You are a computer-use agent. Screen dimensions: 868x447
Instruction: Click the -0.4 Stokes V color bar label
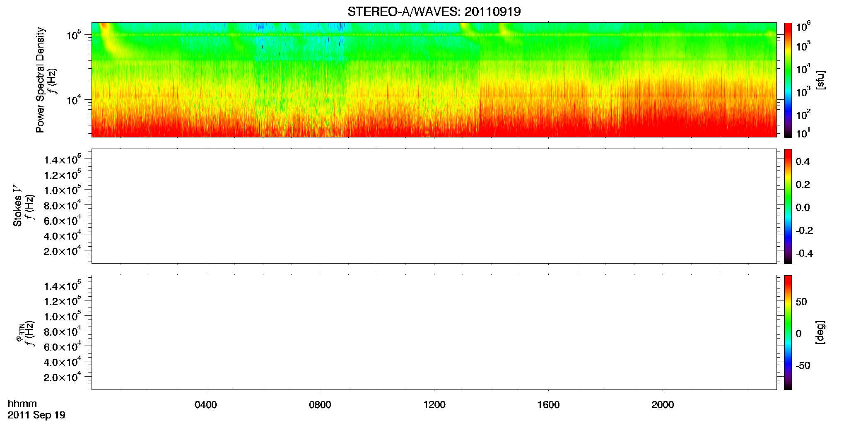(x=804, y=254)
